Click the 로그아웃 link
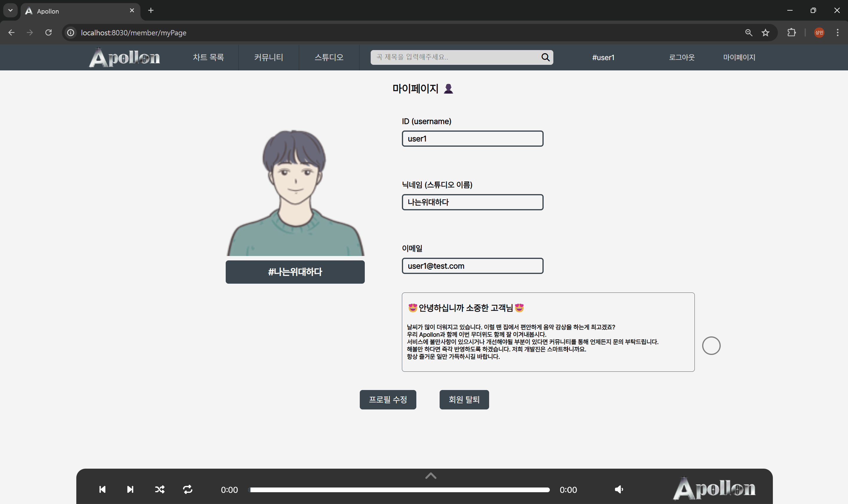 (682, 57)
